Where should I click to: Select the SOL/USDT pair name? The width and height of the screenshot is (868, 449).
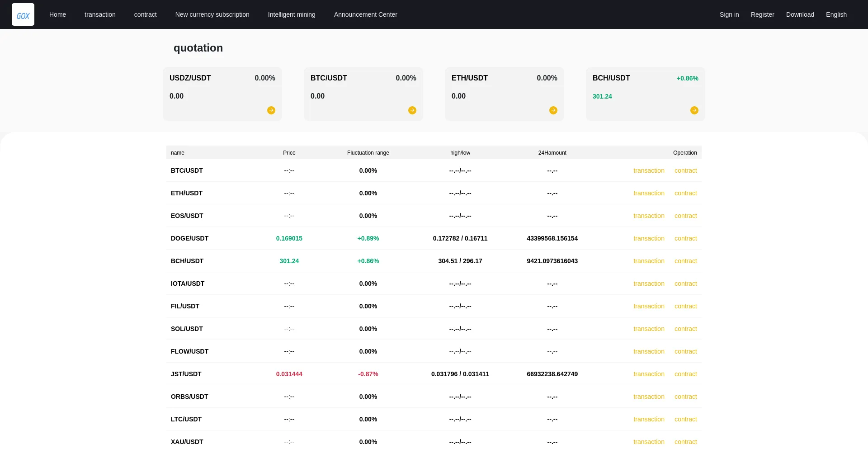click(x=187, y=329)
